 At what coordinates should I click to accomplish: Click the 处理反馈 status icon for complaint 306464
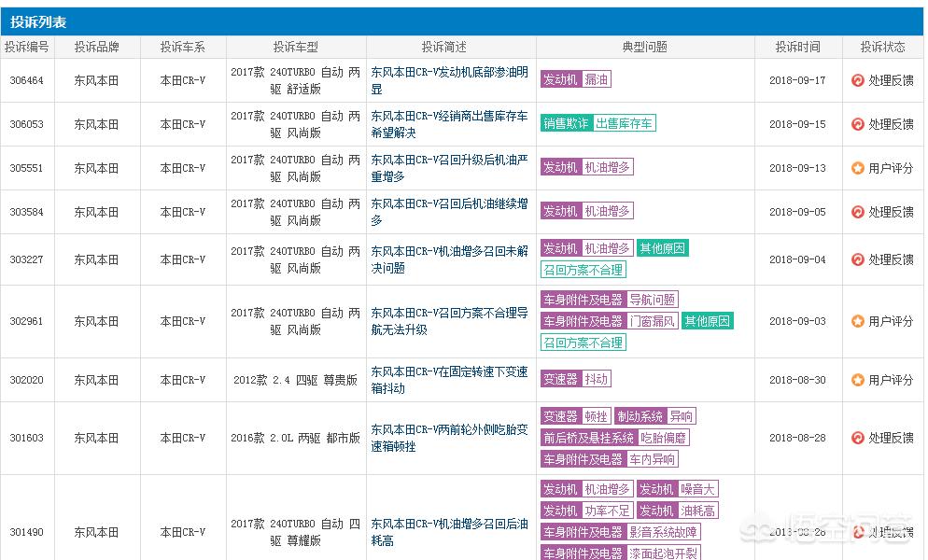click(858, 80)
